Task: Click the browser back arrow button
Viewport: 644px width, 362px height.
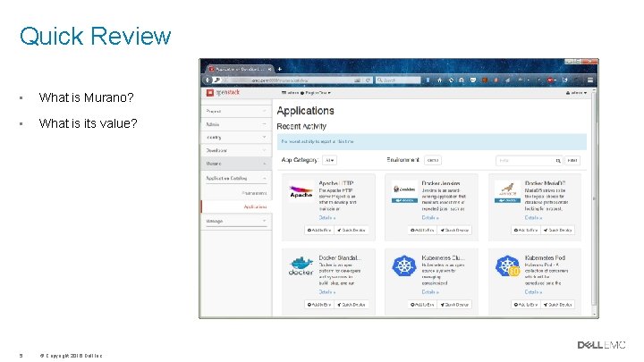Action: 208,80
